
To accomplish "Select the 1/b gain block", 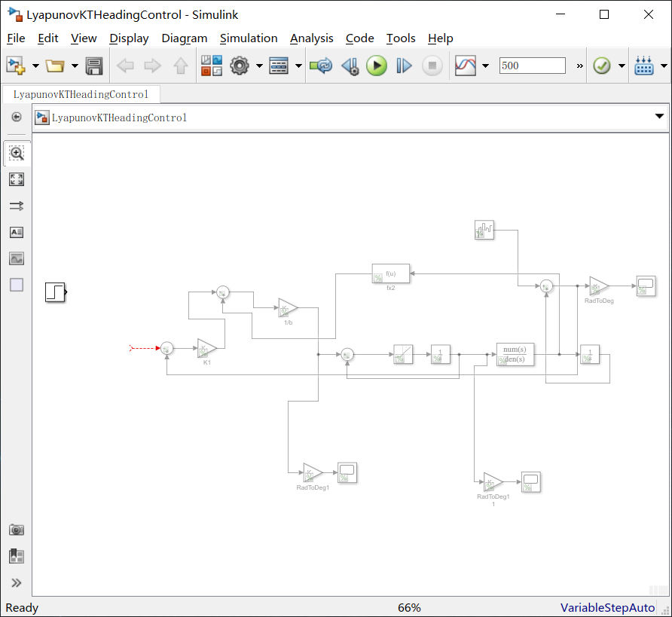I will coord(288,308).
